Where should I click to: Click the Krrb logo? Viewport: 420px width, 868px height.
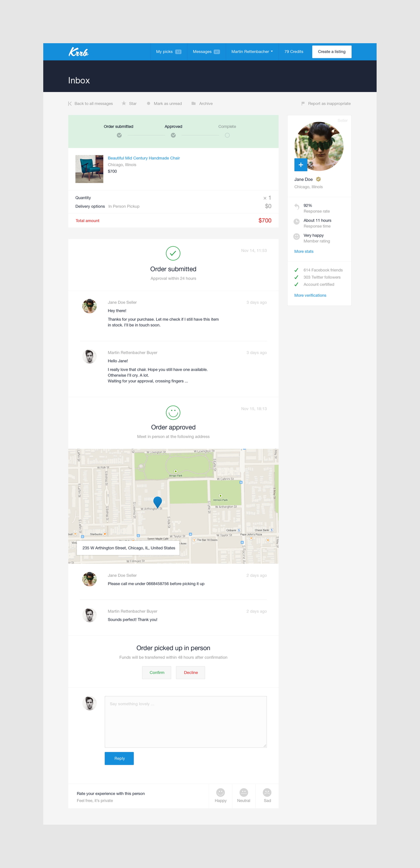(x=79, y=52)
